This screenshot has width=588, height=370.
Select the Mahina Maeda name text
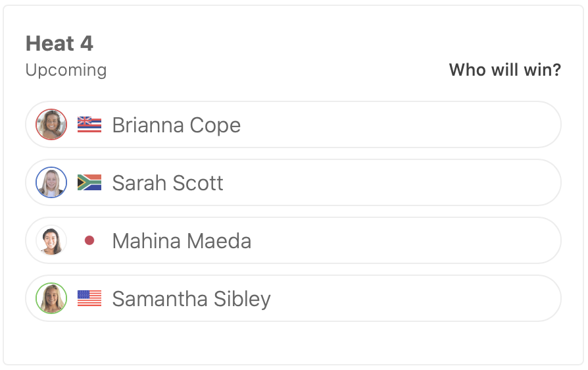[x=182, y=241]
